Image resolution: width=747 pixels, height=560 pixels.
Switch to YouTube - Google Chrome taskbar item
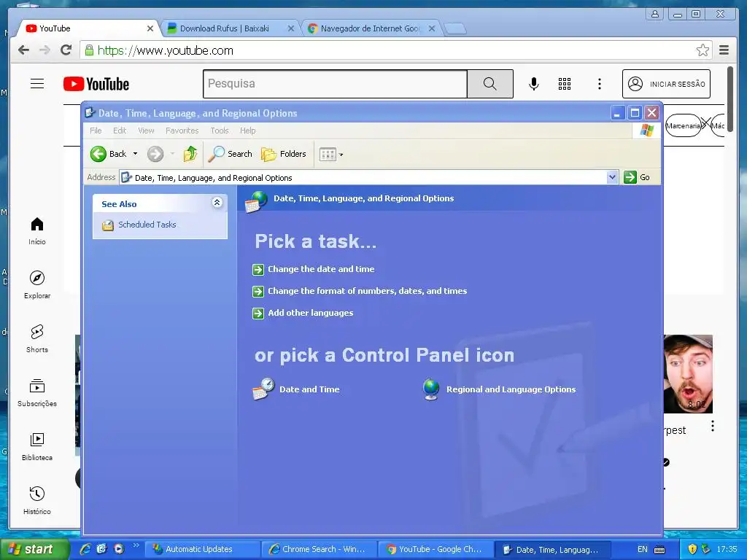[x=436, y=549]
